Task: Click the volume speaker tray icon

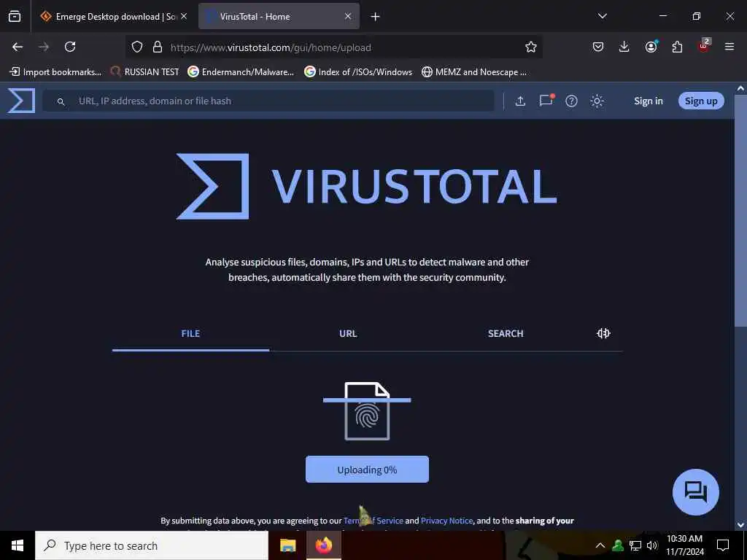Action: click(652, 545)
